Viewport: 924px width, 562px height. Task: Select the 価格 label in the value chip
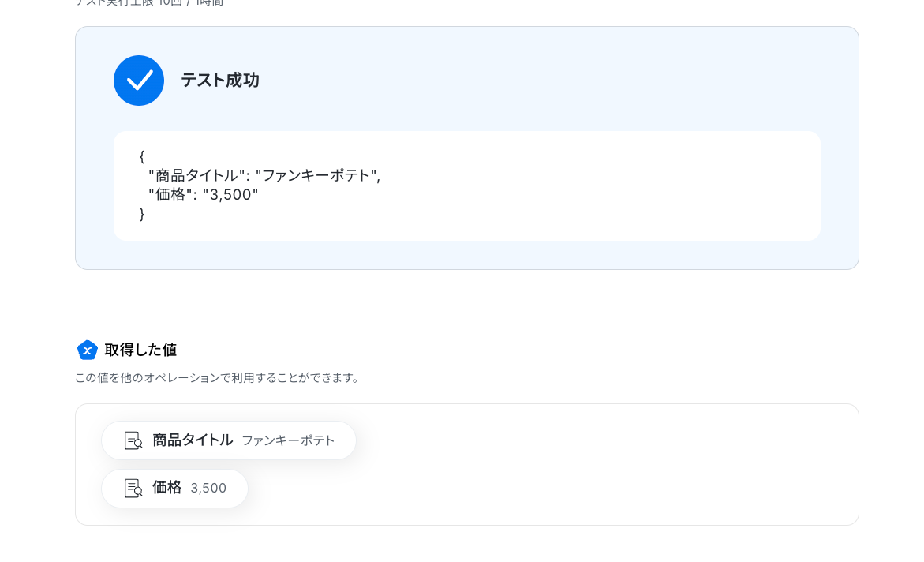166,488
